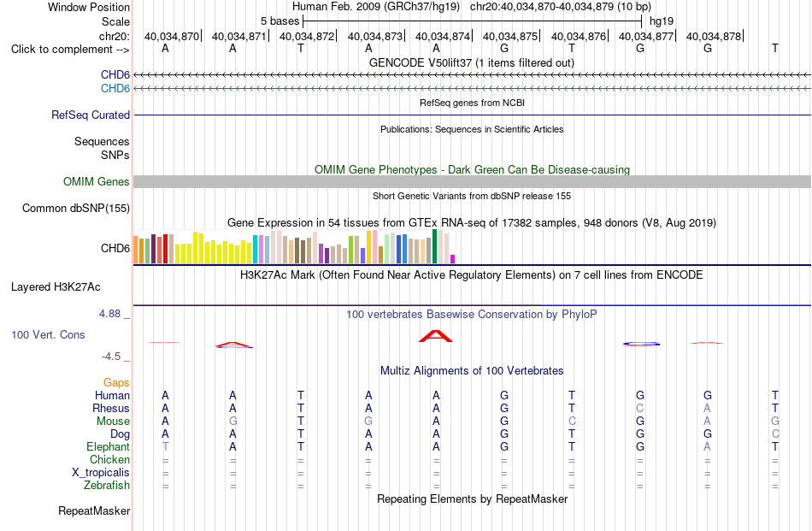812x531 pixels.
Task: Click the 4.88 PhyloP axis value
Action: (x=109, y=314)
